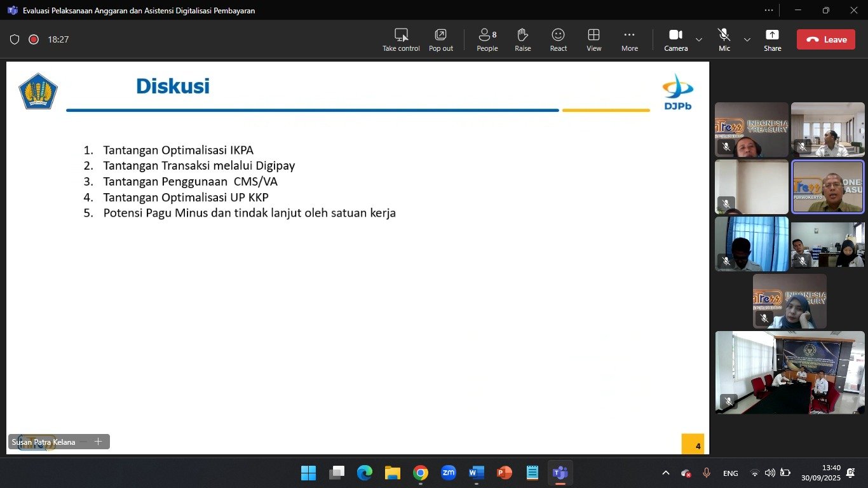Viewport: 868px width, 488px height.
Task: Click the Take control icon
Action: [401, 35]
